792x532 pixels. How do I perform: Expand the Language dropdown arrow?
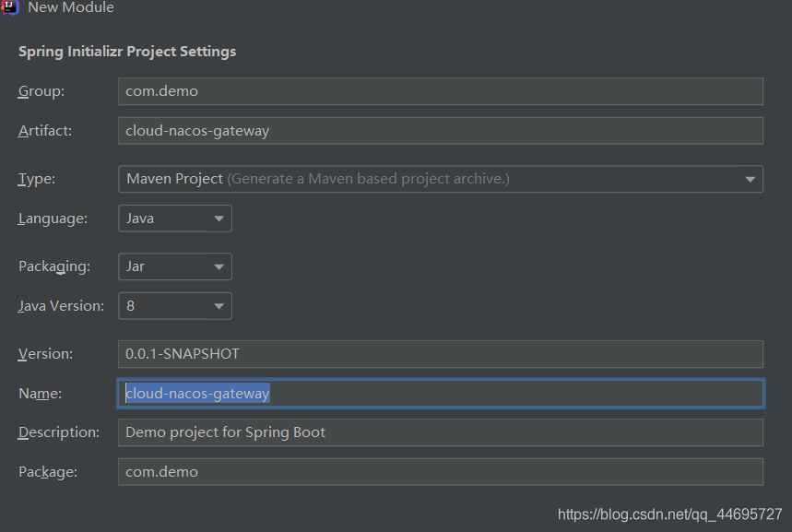pyautogui.click(x=219, y=219)
